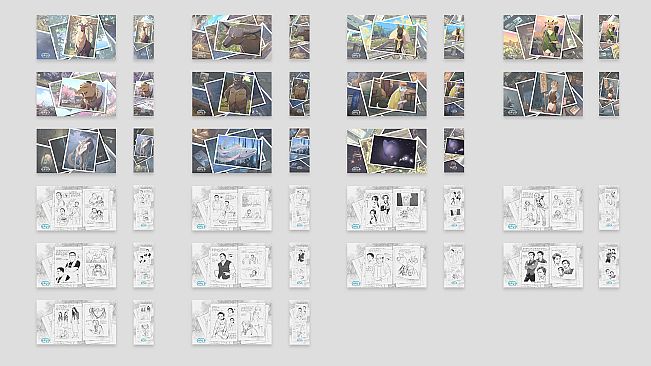Choose the tall brown-cloaked character collage
651x366 pixels.
609,94
